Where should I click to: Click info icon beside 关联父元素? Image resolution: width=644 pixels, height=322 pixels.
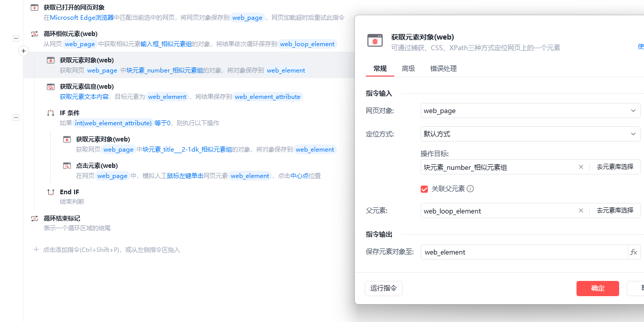coord(470,189)
